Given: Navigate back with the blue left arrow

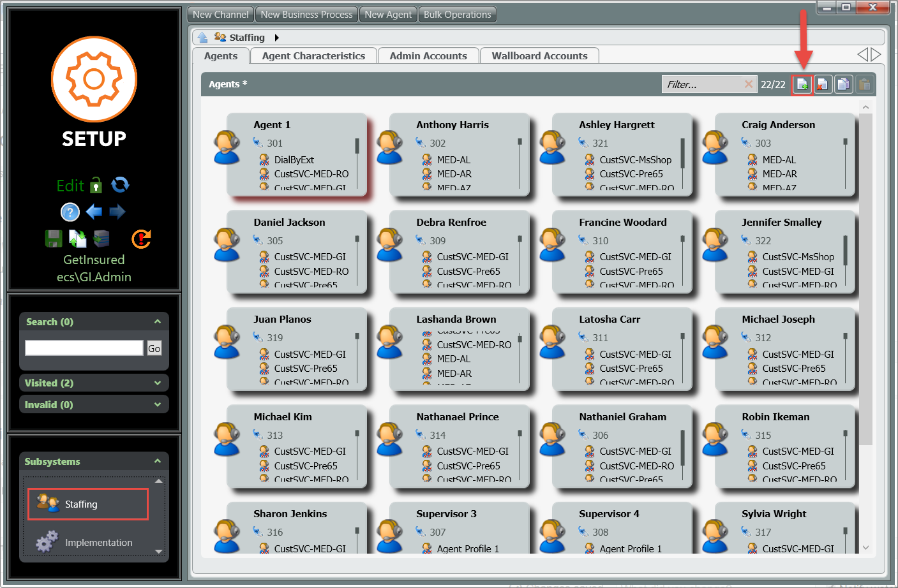Looking at the screenshot, I should pos(94,212).
